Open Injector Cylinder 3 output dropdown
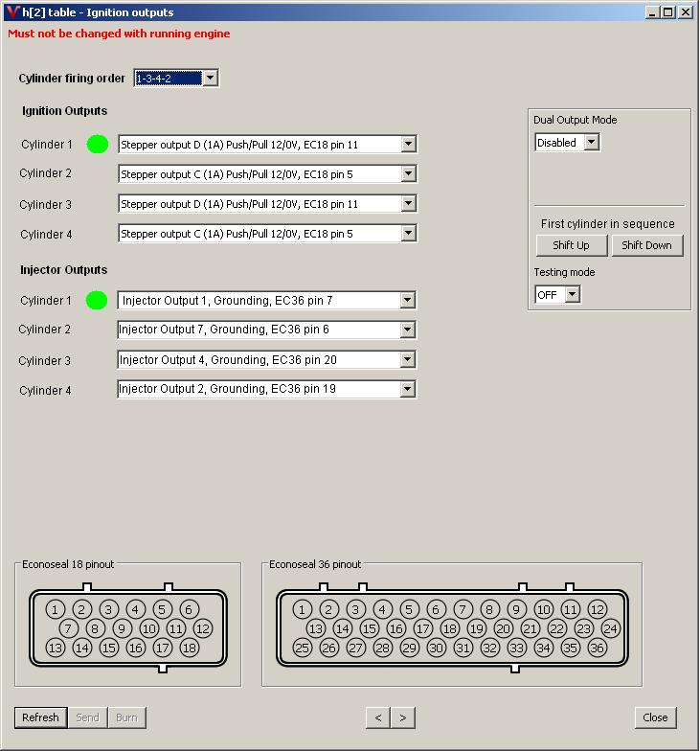Screen dimensions: 700x751 click(x=407, y=360)
